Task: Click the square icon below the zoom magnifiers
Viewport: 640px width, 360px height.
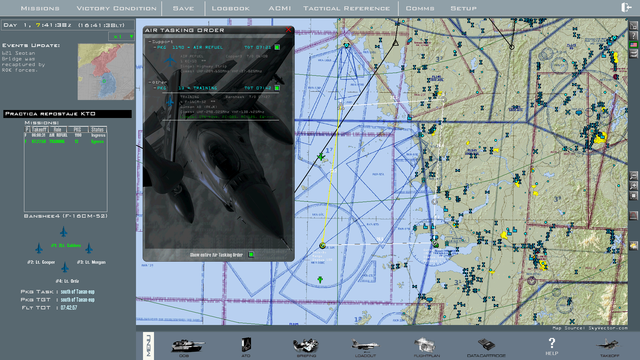Action: coord(633,196)
